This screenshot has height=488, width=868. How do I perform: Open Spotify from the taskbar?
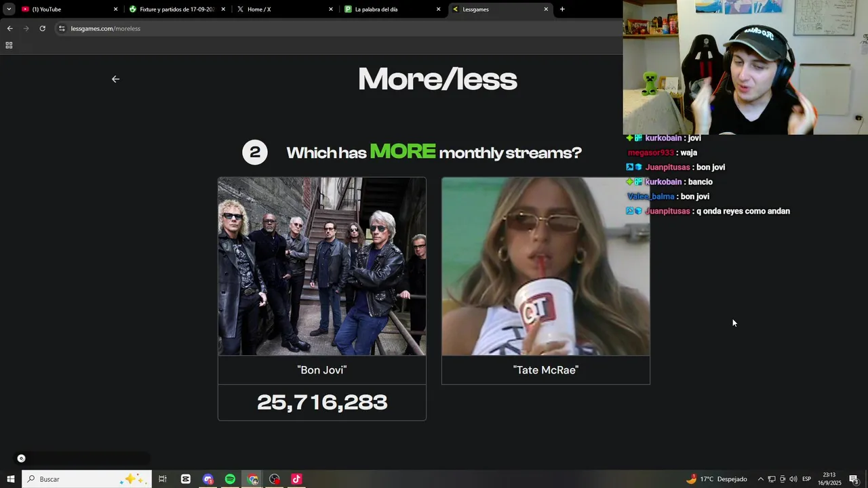pyautogui.click(x=231, y=479)
